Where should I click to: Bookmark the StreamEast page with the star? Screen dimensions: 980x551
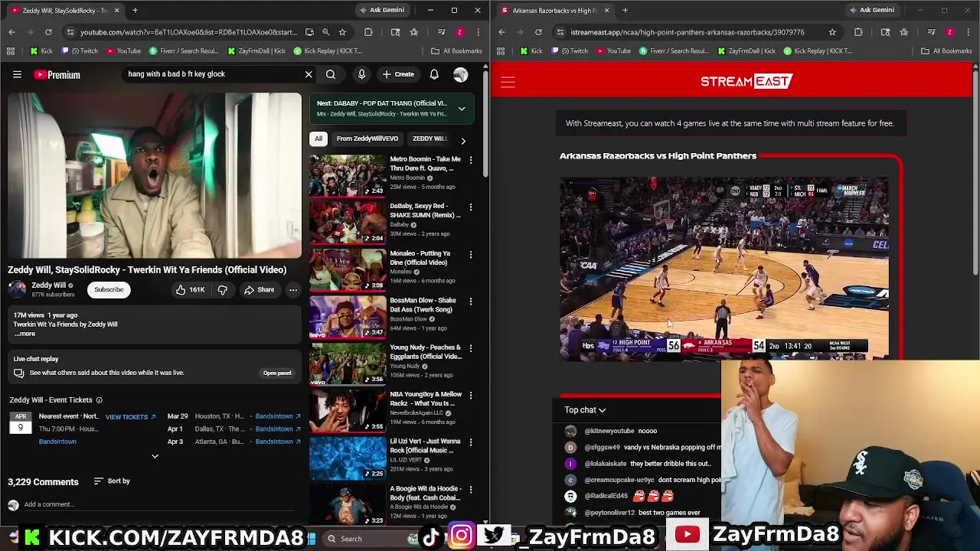tap(832, 32)
